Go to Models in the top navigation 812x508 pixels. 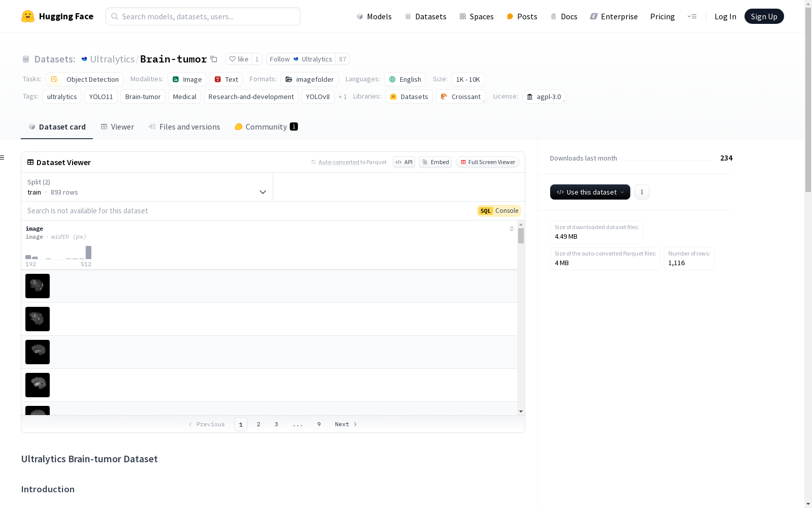[x=374, y=16]
